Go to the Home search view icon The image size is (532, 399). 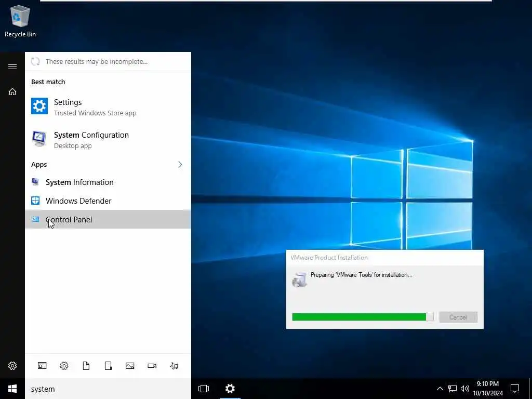[12, 91]
